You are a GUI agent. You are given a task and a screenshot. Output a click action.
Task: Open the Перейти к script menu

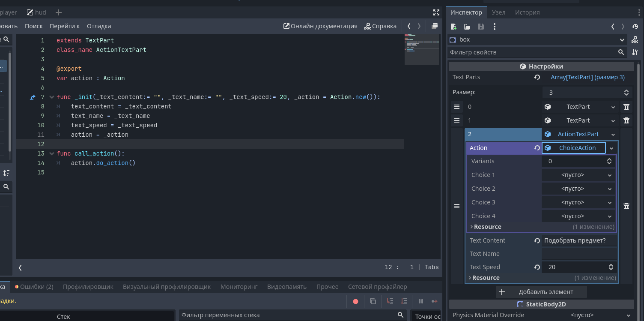(x=65, y=26)
